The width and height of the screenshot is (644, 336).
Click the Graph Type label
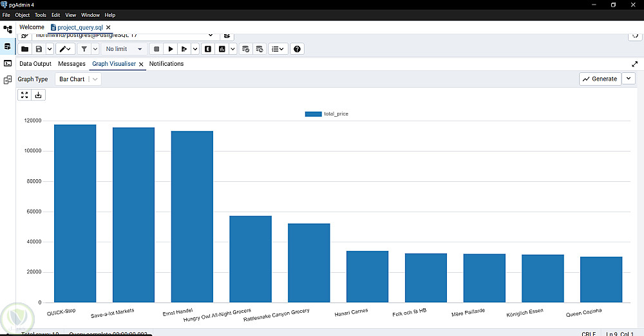tap(33, 79)
